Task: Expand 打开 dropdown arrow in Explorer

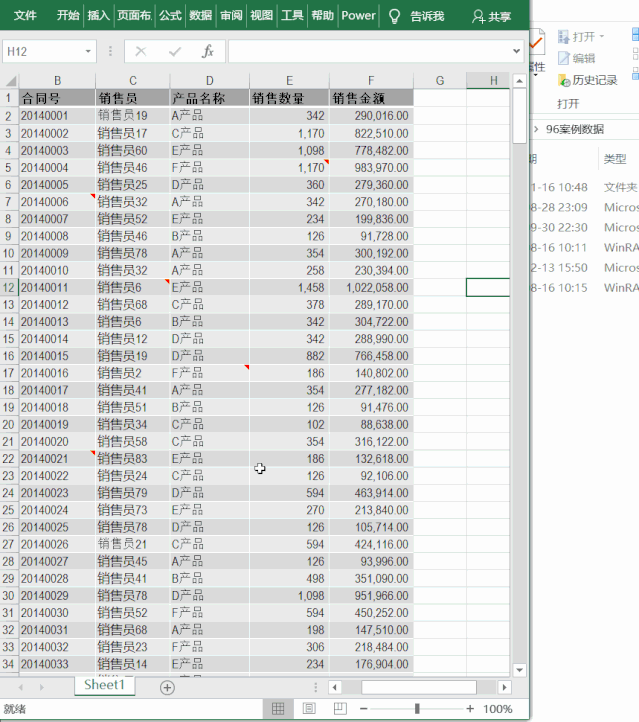Action: point(602,36)
